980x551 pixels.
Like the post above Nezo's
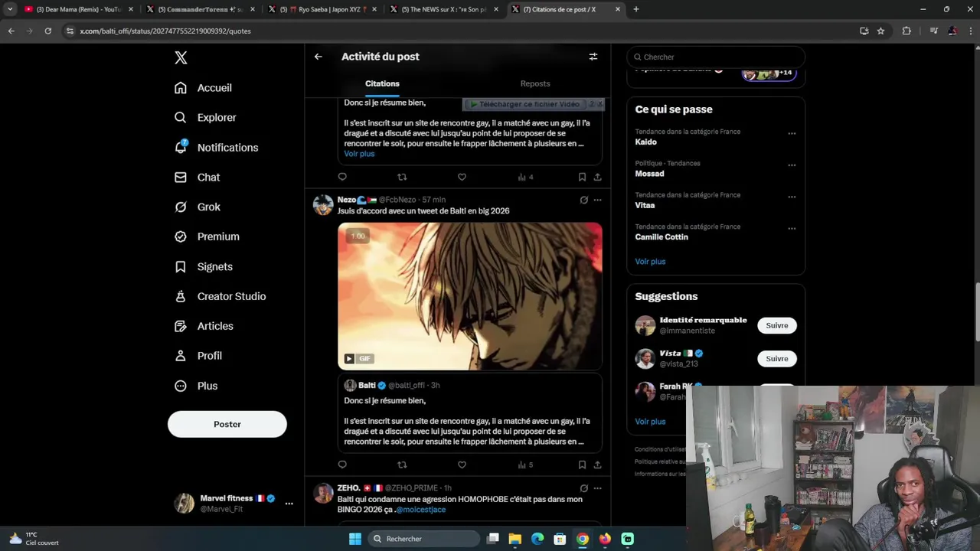click(x=462, y=177)
